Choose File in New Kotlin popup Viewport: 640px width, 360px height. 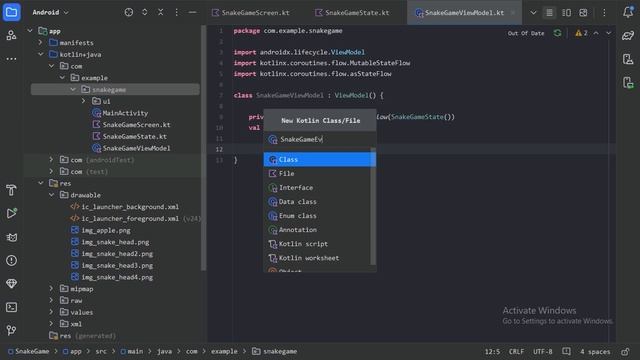319,173
